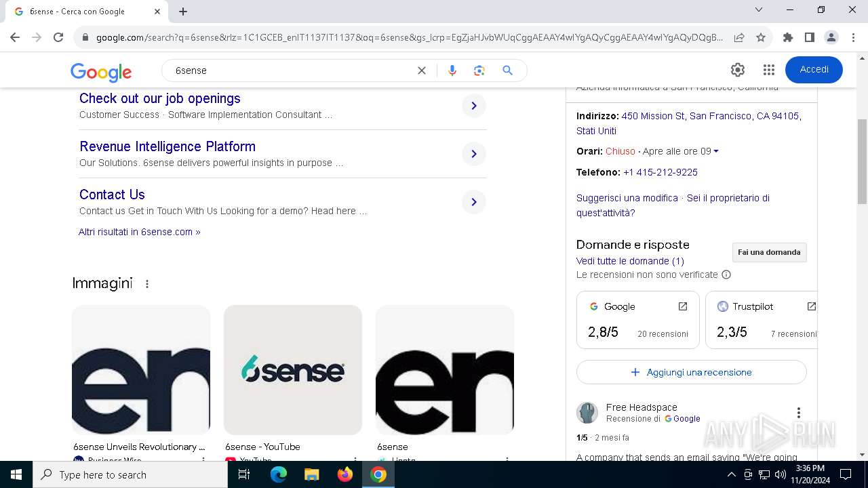Open Free Headspace reviewer profile
Screen dimensions: 868x488
click(x=642, y=407)
